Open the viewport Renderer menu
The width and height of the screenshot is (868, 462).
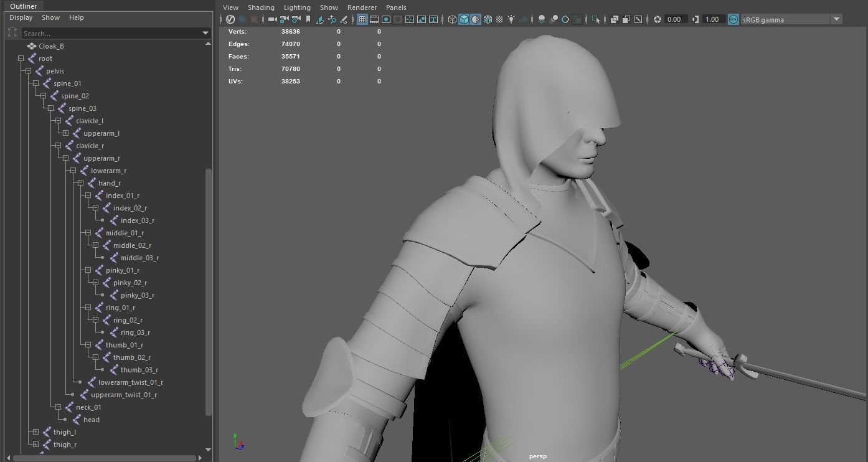pyautogui.click(x=362, y=7)
